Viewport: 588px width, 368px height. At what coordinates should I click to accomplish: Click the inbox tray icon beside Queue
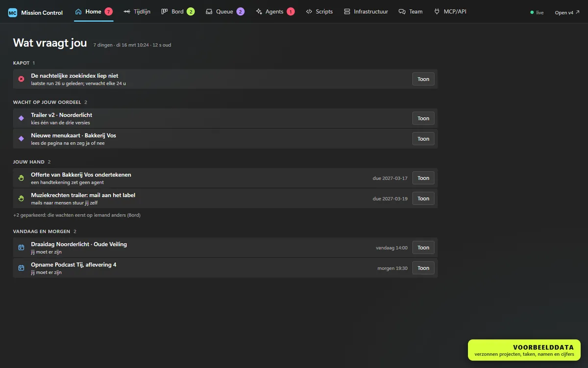[x=209, y=11]
